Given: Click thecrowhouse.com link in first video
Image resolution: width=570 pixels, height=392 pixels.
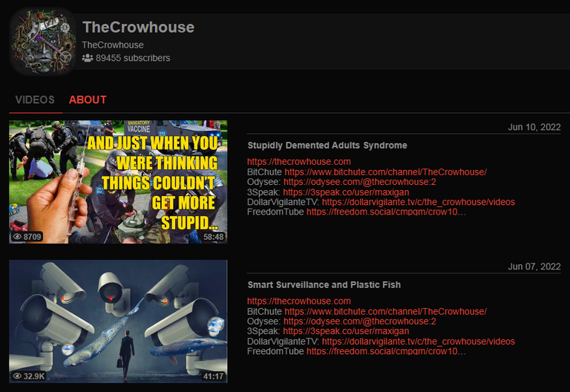Looking at the screenshot, I should click(x=299, y=161).
